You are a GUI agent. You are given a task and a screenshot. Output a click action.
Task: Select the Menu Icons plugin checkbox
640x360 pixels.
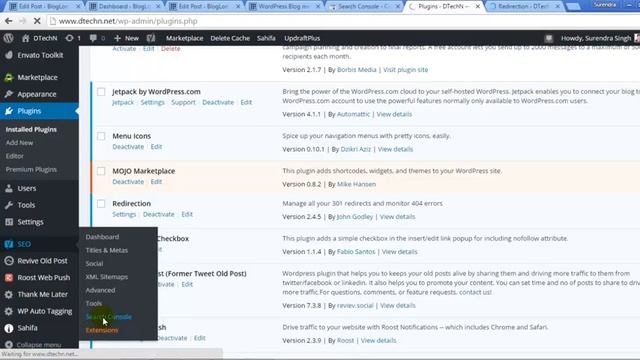click(101, 136)
